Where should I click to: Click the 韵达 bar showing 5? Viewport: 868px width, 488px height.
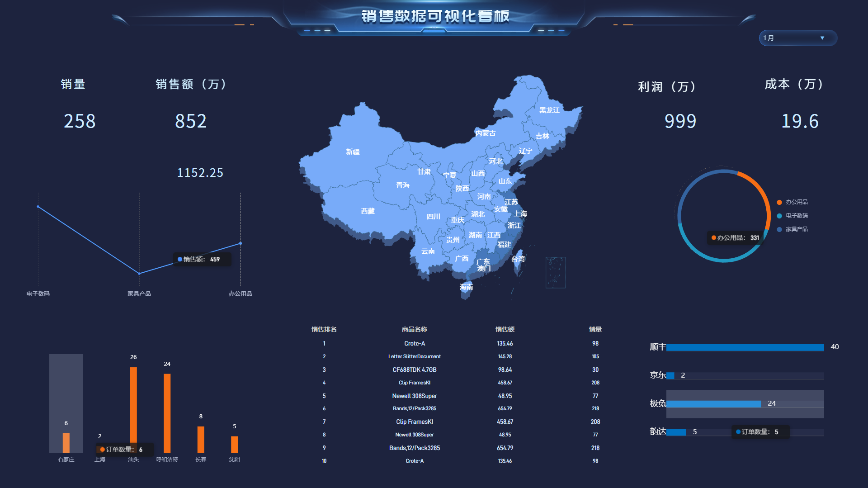coord(676,432)
